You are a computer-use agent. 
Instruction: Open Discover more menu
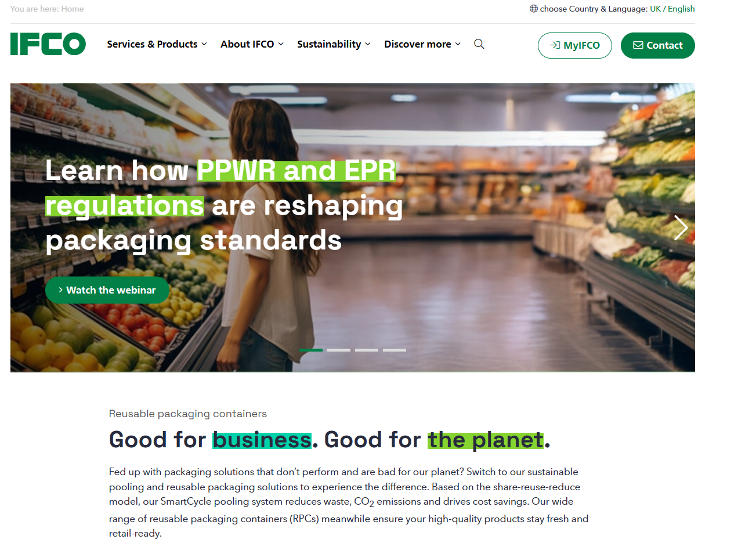(422, 44)
